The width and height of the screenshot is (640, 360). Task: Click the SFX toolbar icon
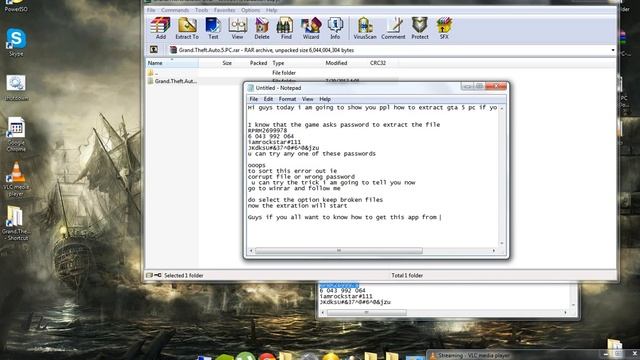(444, 28)
